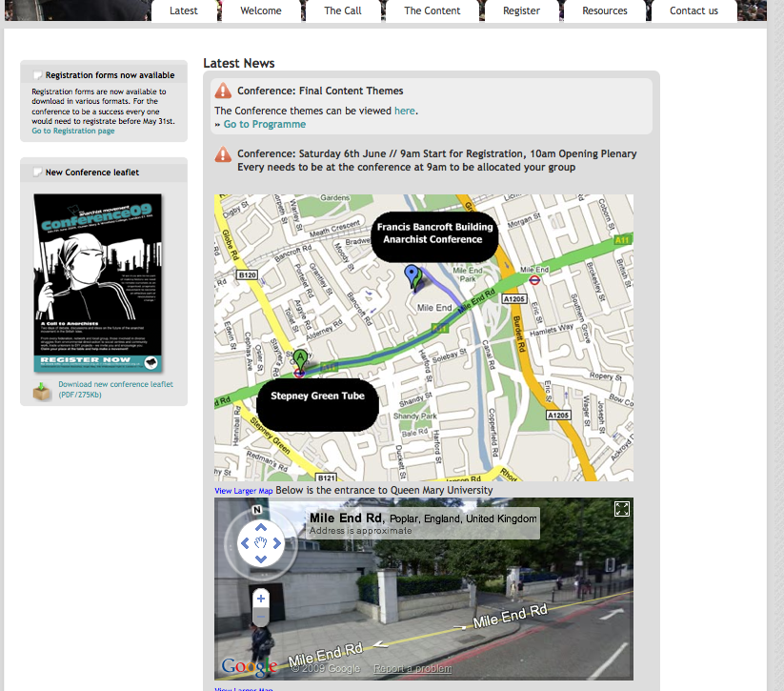Viewport: 784px width, 691px height.
Task: Click green marker A at Stepney Green
Action: point(300,360)
